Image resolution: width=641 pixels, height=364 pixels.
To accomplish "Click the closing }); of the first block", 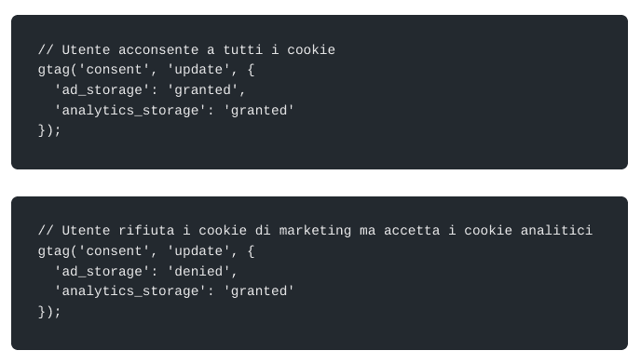I will tap(49, 130).
